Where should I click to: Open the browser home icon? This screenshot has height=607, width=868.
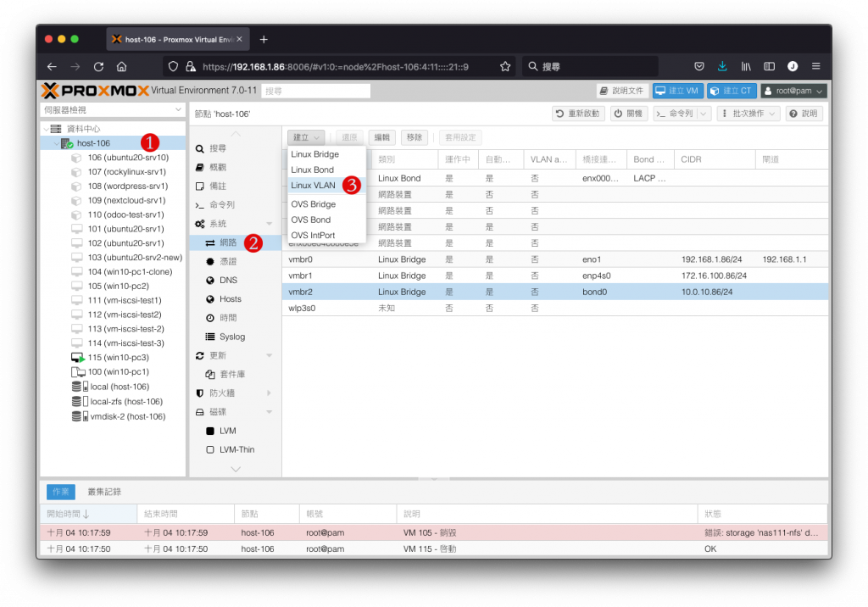click(x=122, y=66)
